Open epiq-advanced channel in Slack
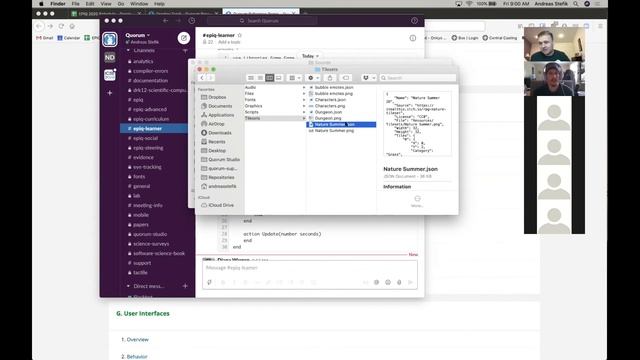 pyautogui.click(x=150, y=109)
